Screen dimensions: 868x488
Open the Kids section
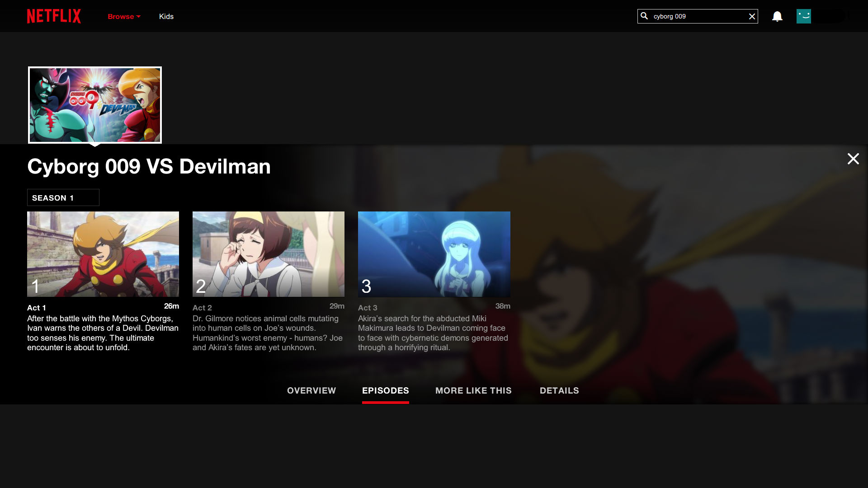pos(166,17)
